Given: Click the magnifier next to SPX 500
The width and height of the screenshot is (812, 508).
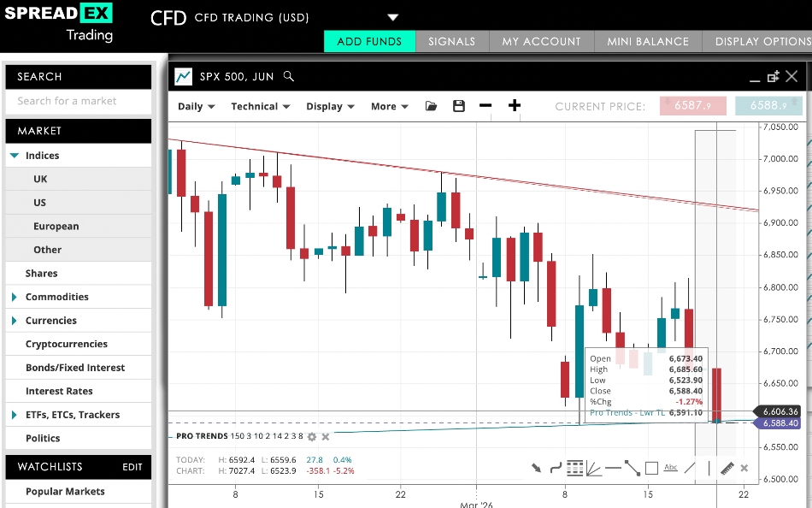Looking at the screenshot, I should (x=289, y=76).
